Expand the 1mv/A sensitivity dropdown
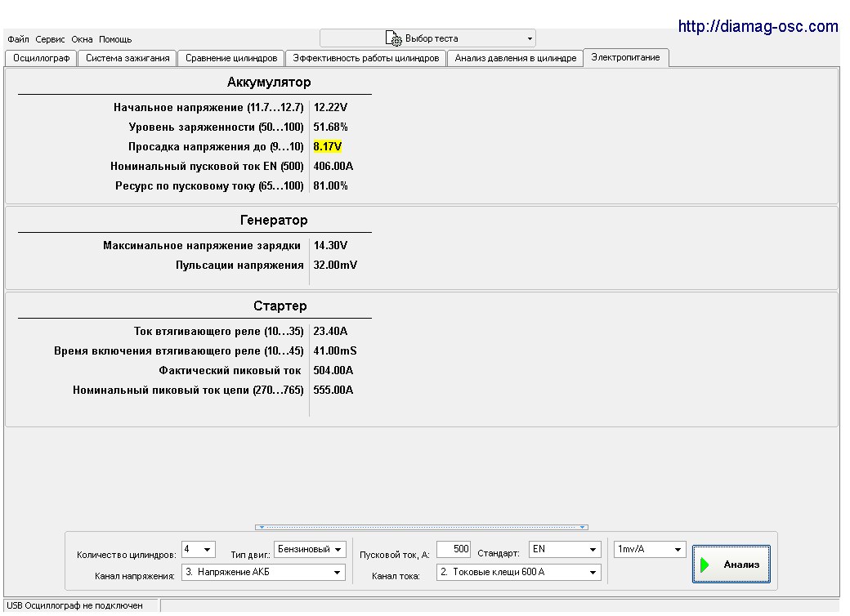The height and width of the screenshot is (616, 850). 650,549
